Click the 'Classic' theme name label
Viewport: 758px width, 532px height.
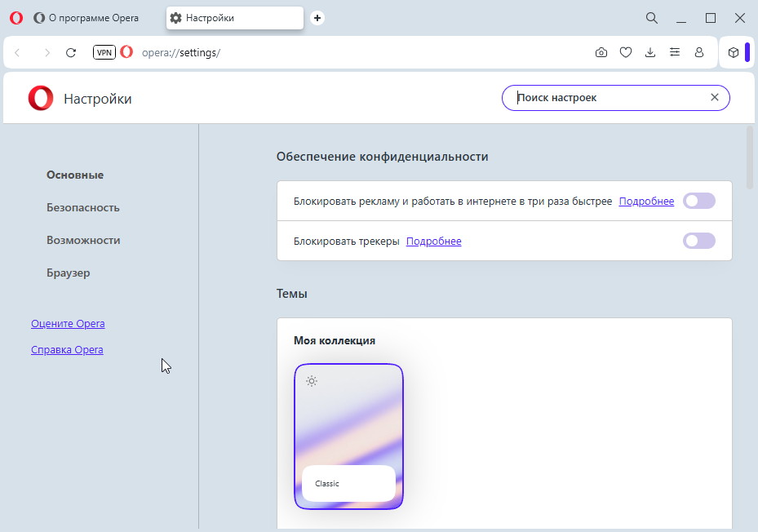pos(327,484)
